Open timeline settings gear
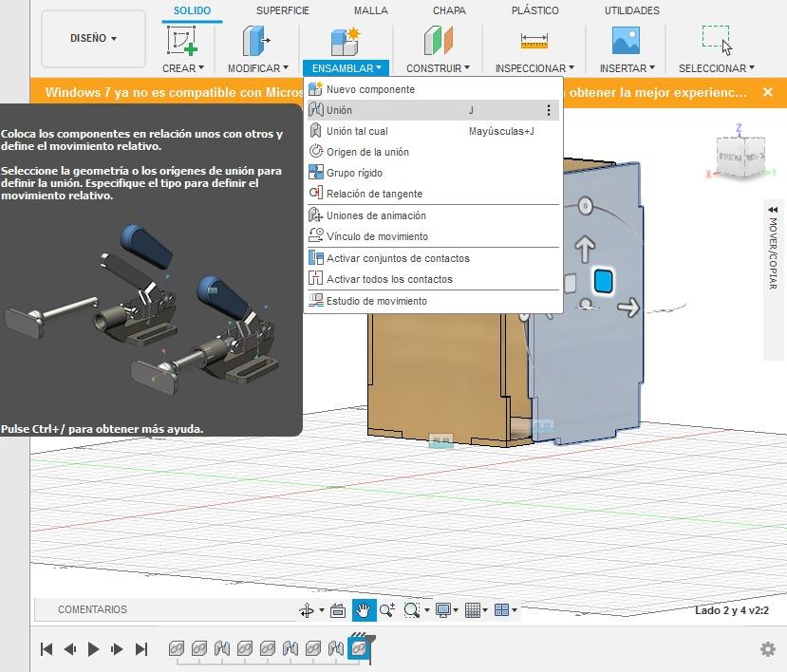Image resolution: width=787 pixels, height=672 pixels. click(x=767, y=649)
